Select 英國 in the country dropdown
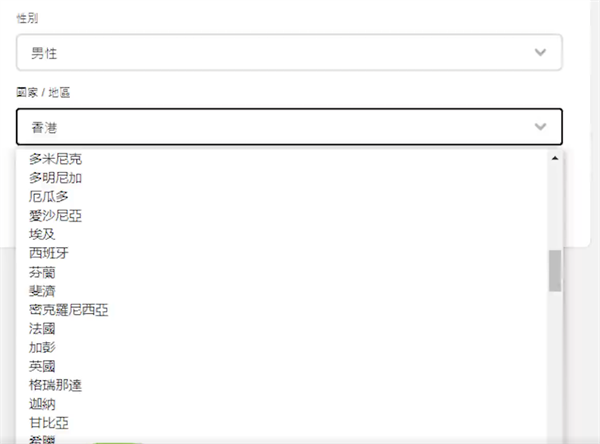Image resolution: width=600 pixels, height=444 pixels. (x=43, y=367)
